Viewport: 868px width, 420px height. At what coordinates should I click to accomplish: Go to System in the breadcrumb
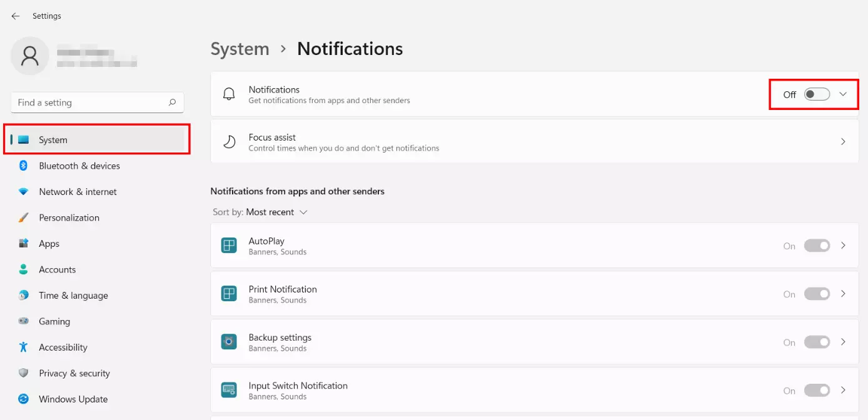pos(240,49)
